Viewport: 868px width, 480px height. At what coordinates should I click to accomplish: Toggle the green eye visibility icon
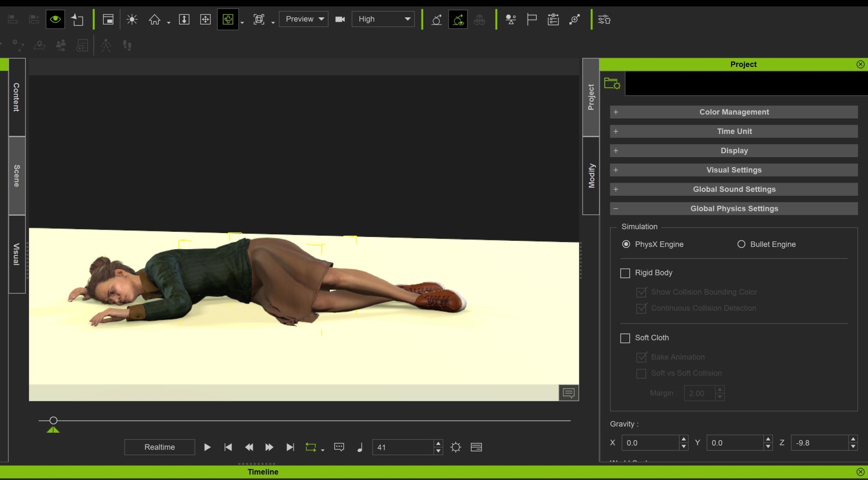pyautogui.click(x=55, y=20)
